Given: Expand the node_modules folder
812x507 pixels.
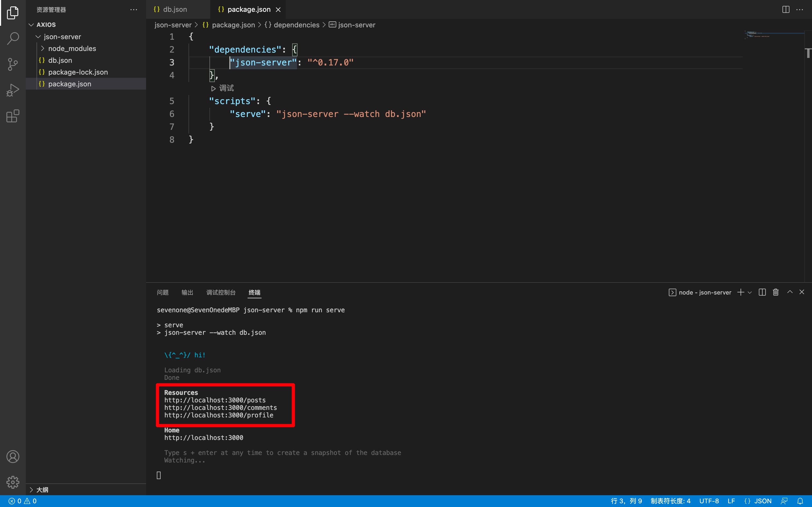Looking at the screenshot, I should [x=72, y=49].
